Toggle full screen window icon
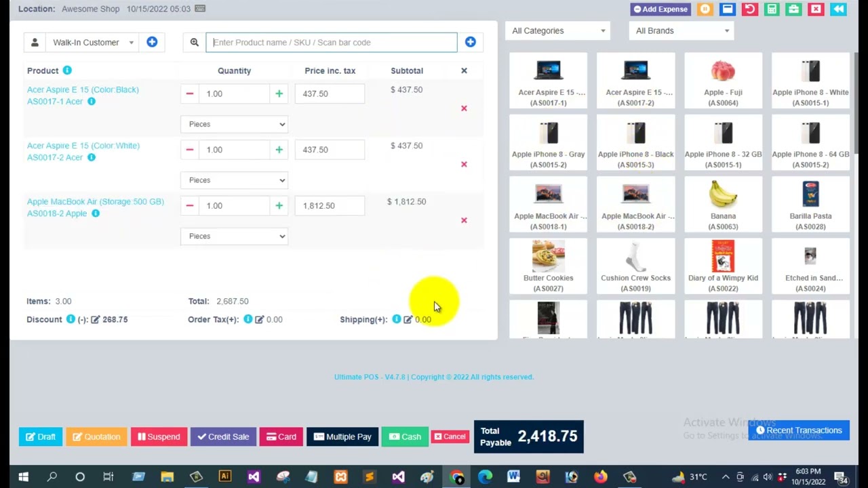Image resolution: width=868 pixels, height=488 pixels. click(727, 9)
